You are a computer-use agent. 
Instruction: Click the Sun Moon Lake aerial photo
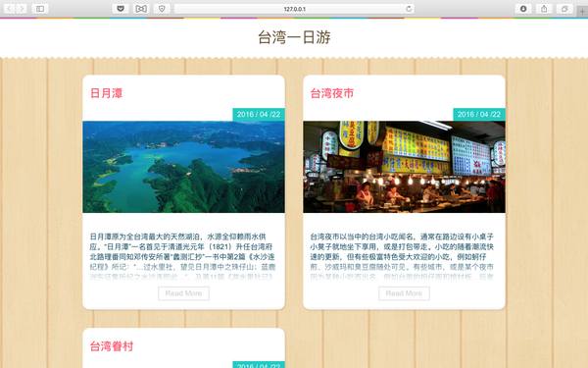[x=184, y=167]
